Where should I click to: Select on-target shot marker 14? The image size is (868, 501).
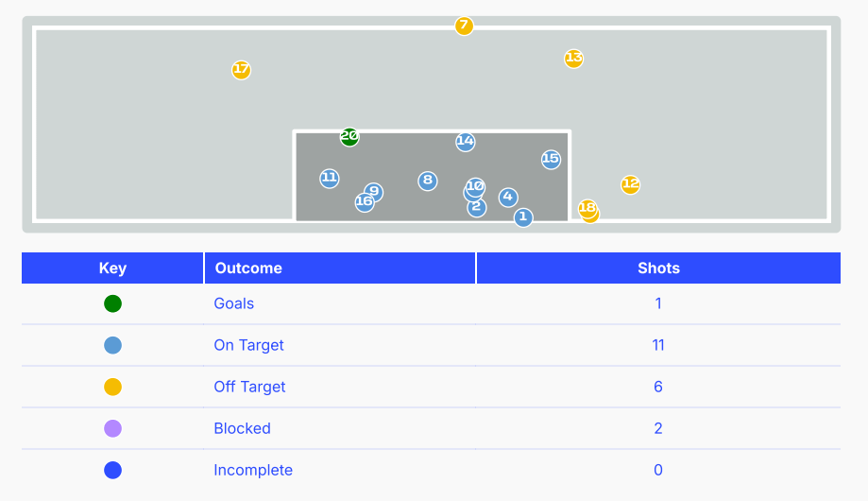click(465, 142)
